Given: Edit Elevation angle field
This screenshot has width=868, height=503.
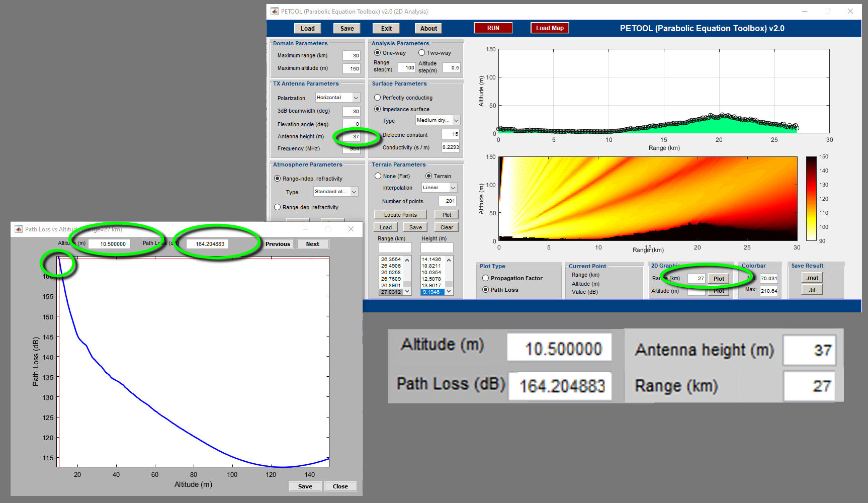Looking at the screenshot, I should [352, 124].
